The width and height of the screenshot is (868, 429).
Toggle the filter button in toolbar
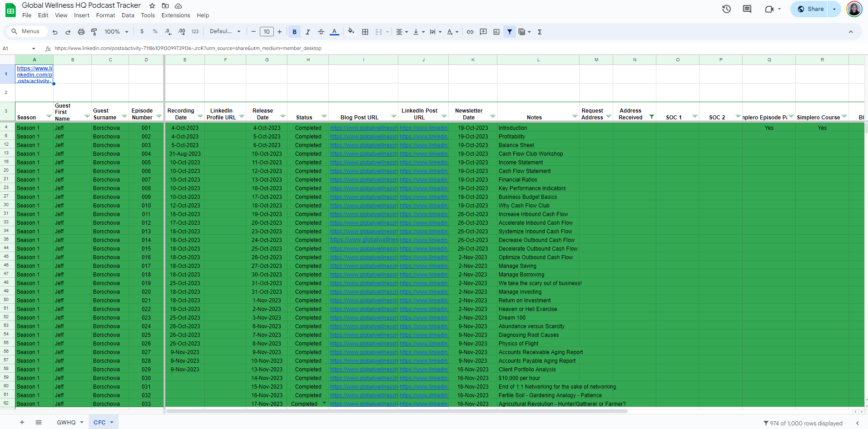pyautogui.click(x=510, y=32)
